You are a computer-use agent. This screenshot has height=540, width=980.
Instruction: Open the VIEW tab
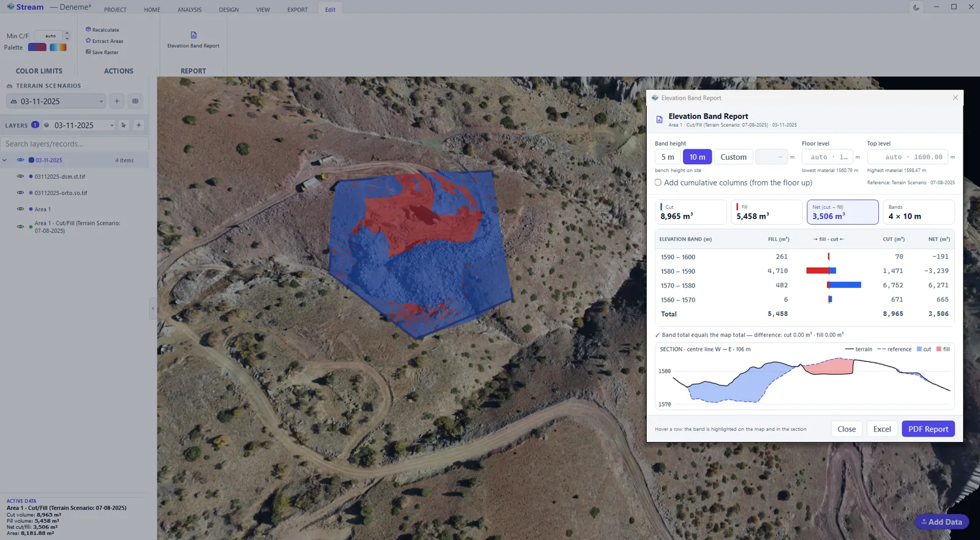click(x=263, y=10)
